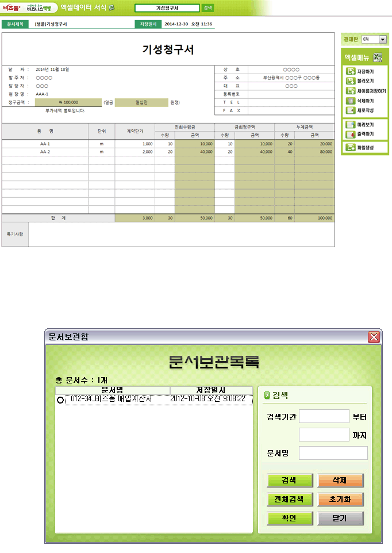392x553 pixels.
Task: Click the 출력하기 menu label
Action: (365, 134)
